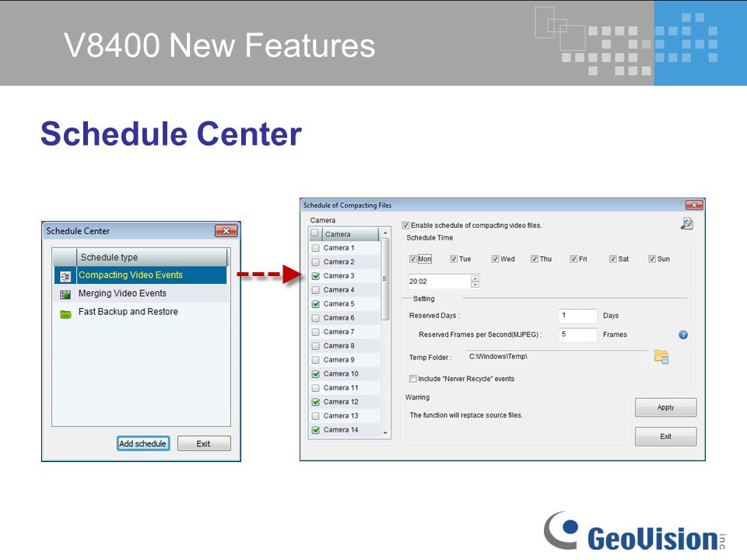Select Merging Video Events row
The width and height of the screenshot is (747, 560).
141,294
